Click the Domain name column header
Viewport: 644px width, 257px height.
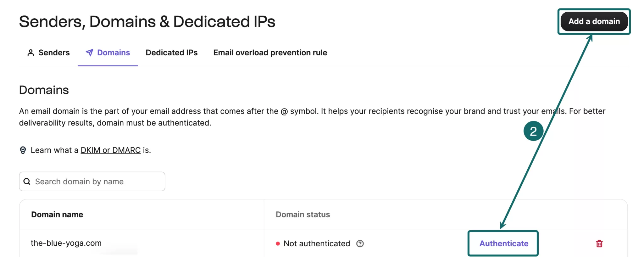click(57, 215)
